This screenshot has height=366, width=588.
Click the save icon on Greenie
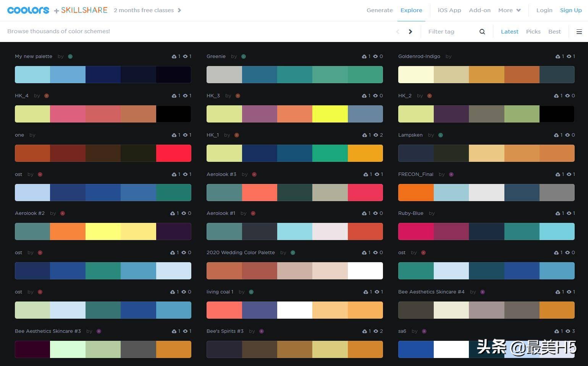pos(364,56)
